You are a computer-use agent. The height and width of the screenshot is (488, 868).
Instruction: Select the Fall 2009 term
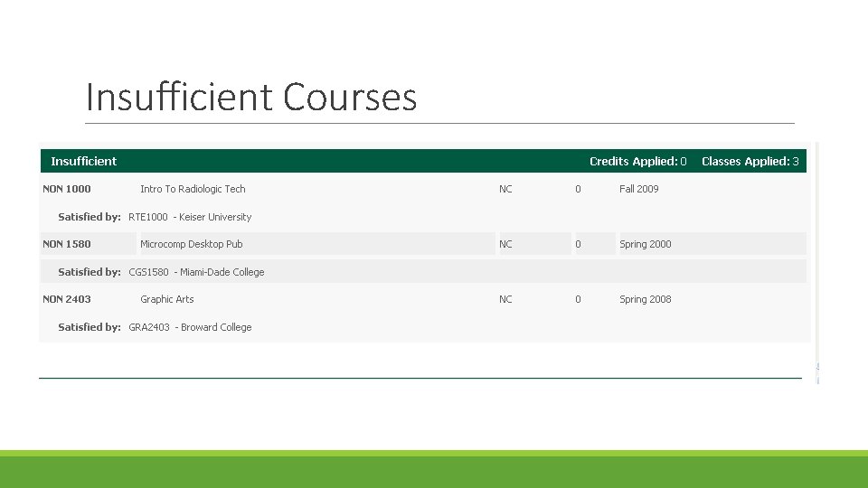pyautogui.click(x=639, y=189)
